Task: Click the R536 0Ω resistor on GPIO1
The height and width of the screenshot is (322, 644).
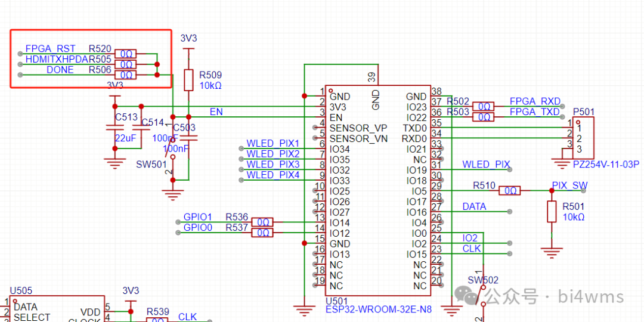Action: (262, 222)
